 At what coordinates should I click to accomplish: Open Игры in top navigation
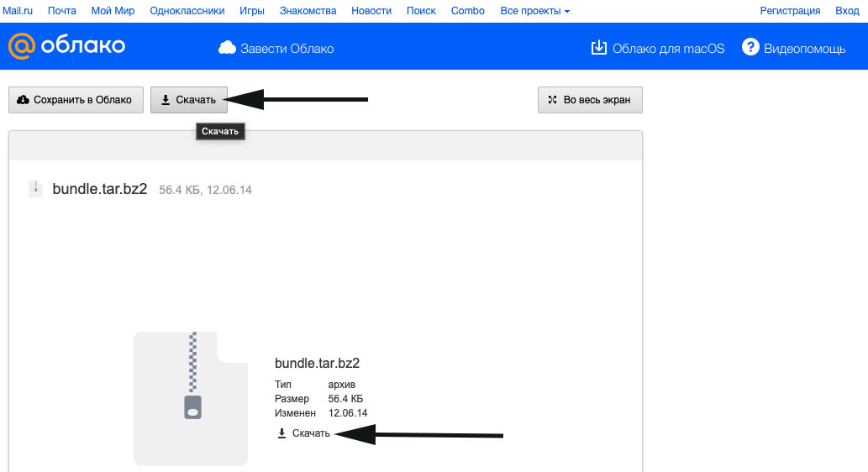coord(252,11)
